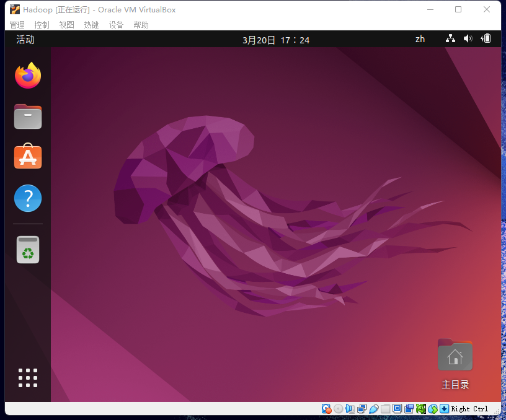Screen dimensions: 506x420
Task: Open the Files manager in the dock
Action: click(28, 116)
